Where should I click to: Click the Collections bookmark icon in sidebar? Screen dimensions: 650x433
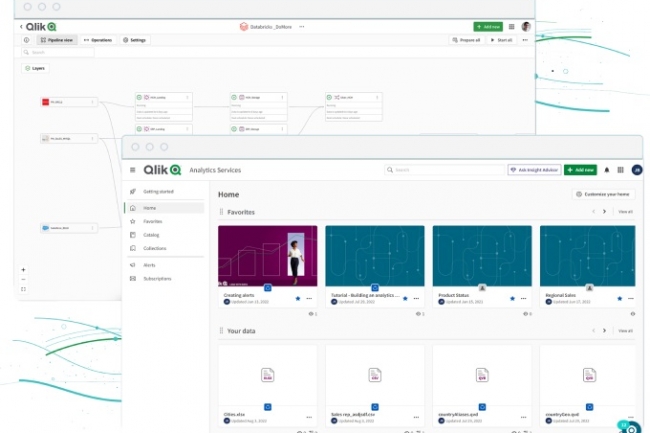coord(133,248)
